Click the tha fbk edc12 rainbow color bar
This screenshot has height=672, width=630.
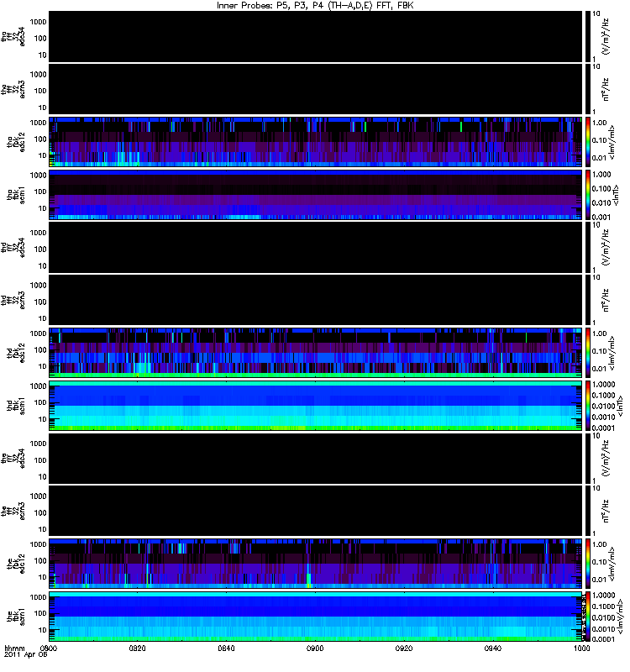coord(588,142)
